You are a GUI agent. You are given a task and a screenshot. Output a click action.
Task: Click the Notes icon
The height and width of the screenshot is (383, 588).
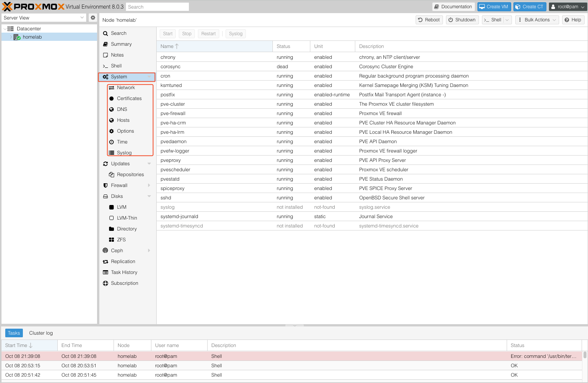click(106, 55)
